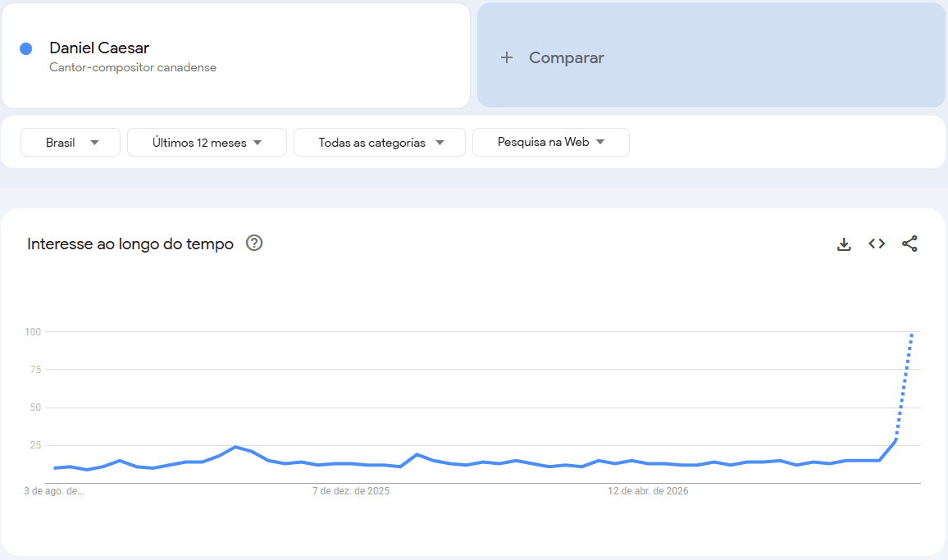Click the plus icon beside Comparar
The width and height of the screenshot is (948, 560).
507,57
